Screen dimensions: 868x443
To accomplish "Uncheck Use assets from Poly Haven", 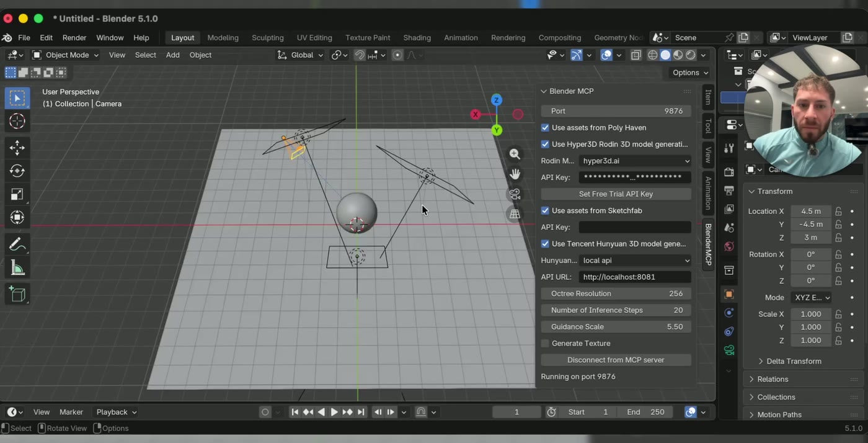I will pyautogui.click(x=545, y=128).
